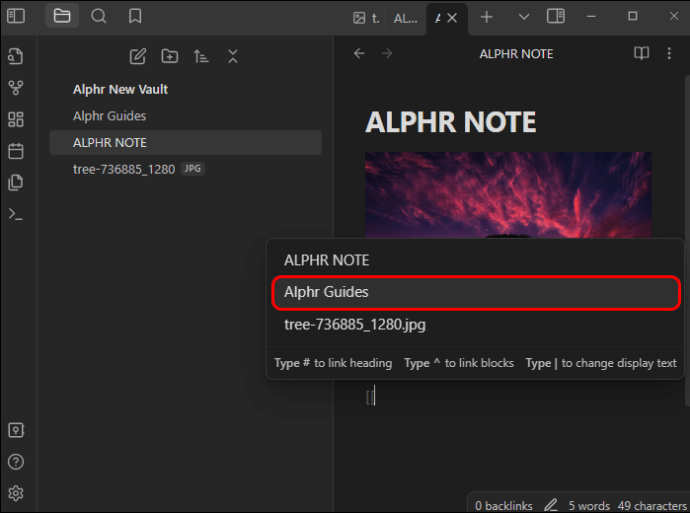Change sort order in file explorer

tap(201, 56)
